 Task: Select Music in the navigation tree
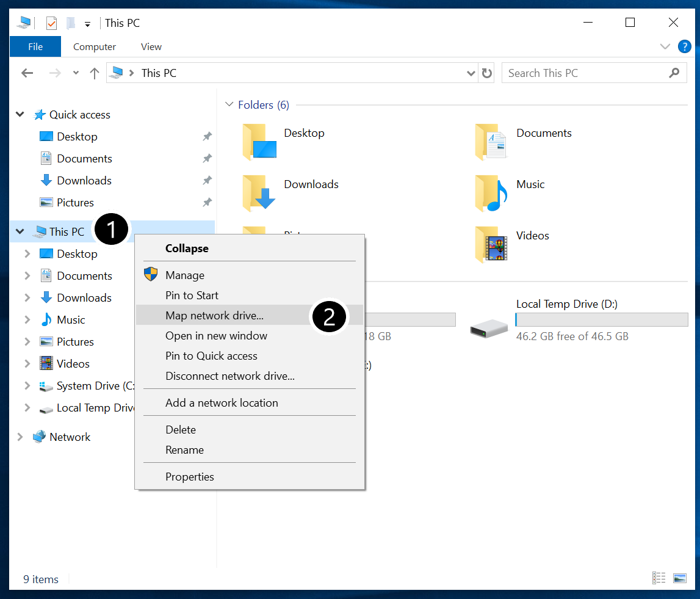click(71, 320)
